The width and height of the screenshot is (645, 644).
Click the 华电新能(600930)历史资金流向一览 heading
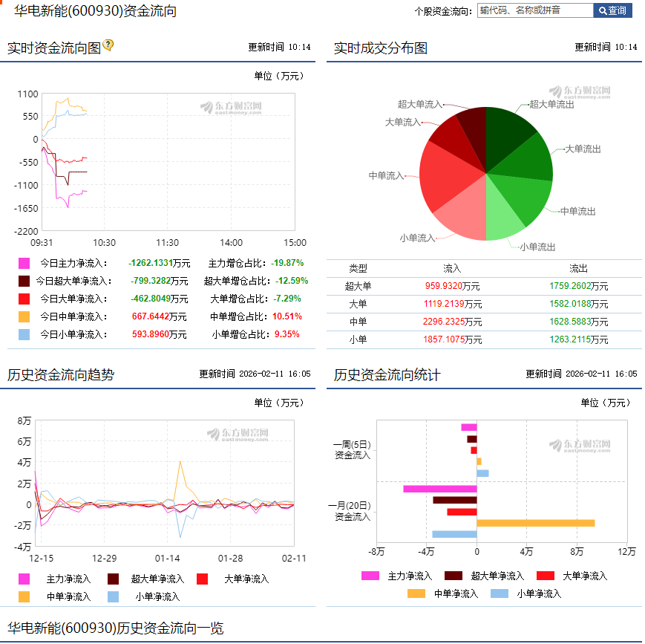116,628
